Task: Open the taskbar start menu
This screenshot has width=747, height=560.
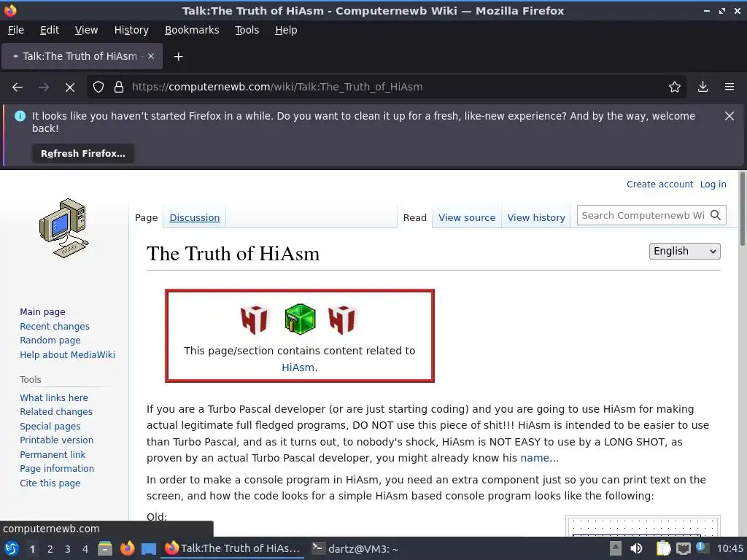Action: point(12,548)
